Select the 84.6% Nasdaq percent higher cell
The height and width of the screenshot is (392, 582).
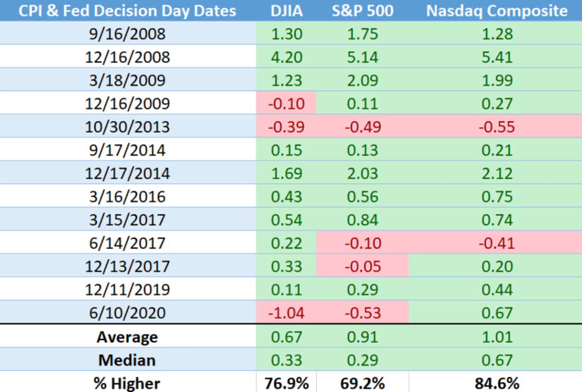498,383
